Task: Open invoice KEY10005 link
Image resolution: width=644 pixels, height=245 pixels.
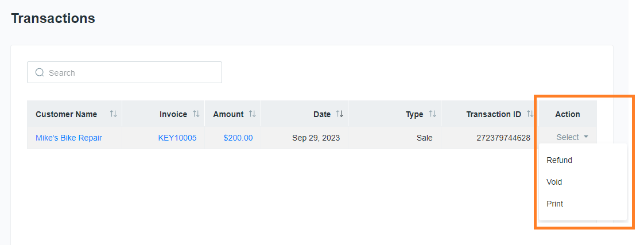Action: 177,138
